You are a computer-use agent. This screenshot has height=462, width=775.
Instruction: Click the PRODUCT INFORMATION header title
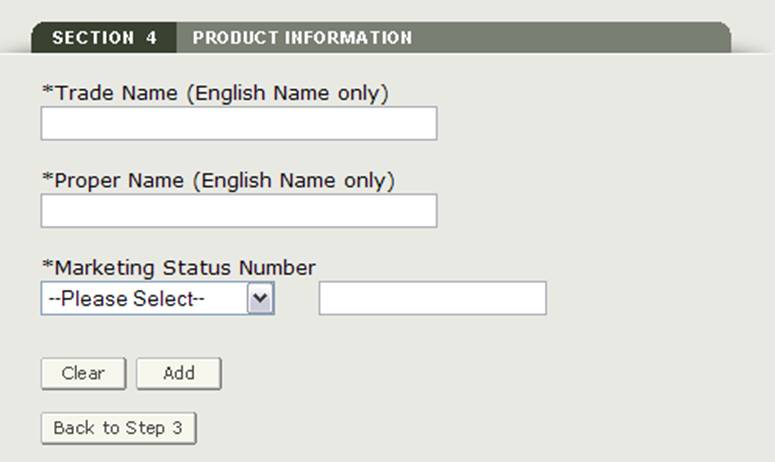(x=302, y=38)
